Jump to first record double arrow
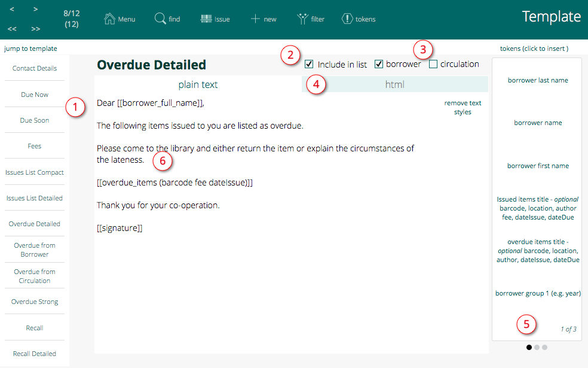Screen dimensions: 588x368 click(x=12, y=29)
